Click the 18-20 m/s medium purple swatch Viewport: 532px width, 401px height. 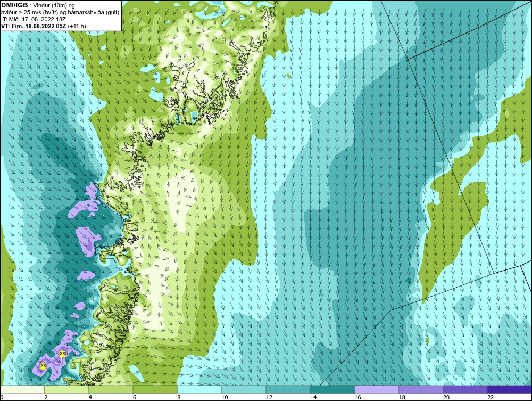point(421,389)
